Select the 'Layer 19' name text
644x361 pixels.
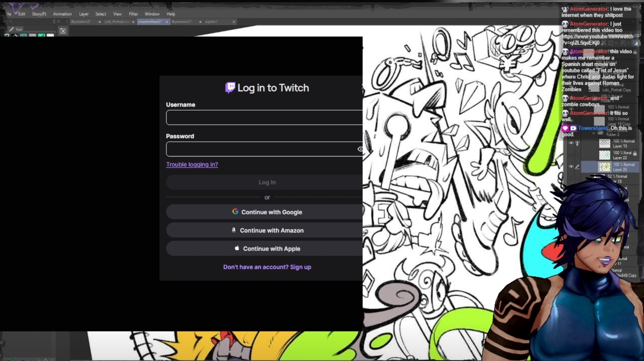620,146
